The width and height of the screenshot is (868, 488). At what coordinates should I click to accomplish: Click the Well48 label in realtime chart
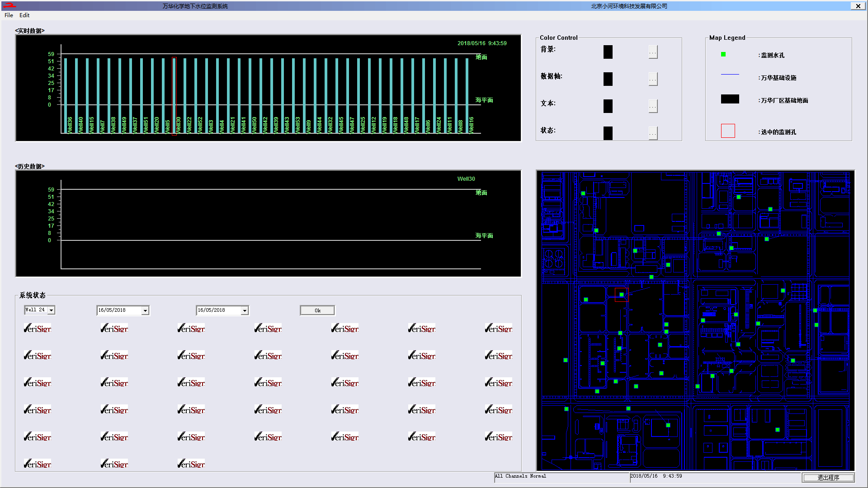[406, 125]
